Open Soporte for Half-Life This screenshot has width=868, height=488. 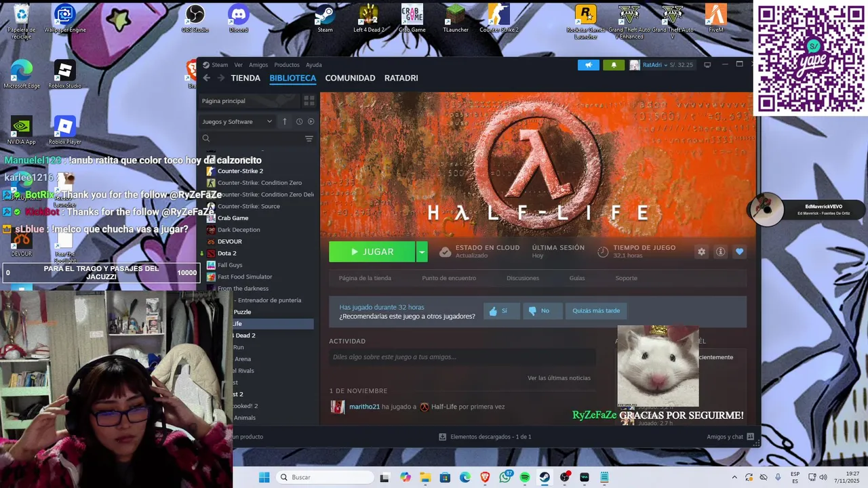(626, 278)
